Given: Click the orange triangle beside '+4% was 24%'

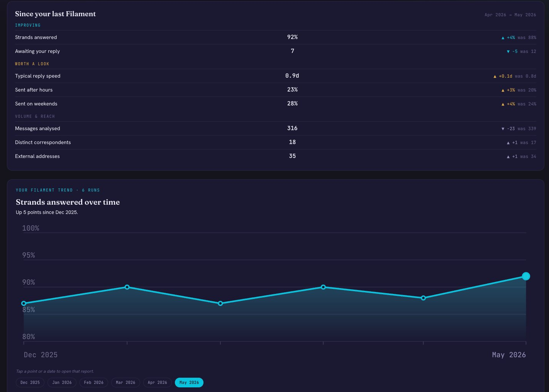Looking at the screenshot, I should (503, 104).
